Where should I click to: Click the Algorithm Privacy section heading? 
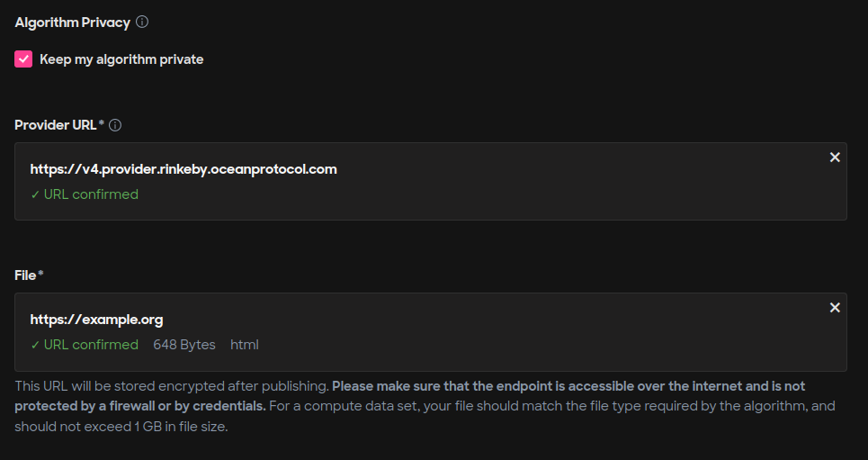click(73, 23)
